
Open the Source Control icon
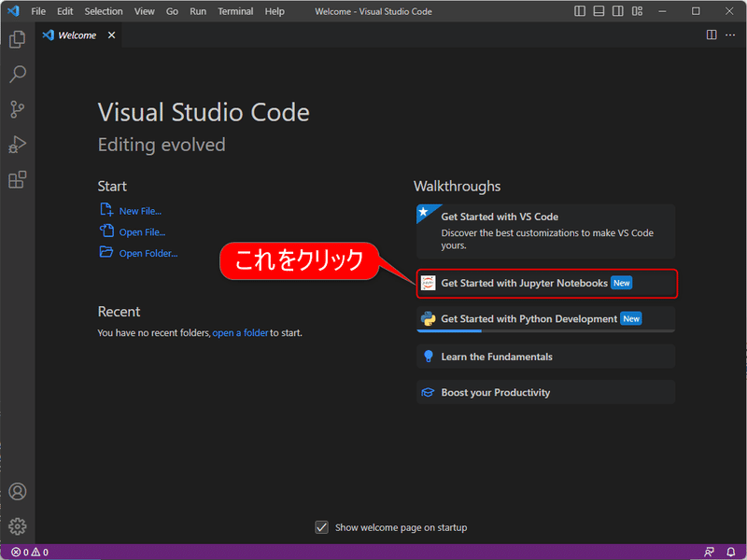coord(17,109)
